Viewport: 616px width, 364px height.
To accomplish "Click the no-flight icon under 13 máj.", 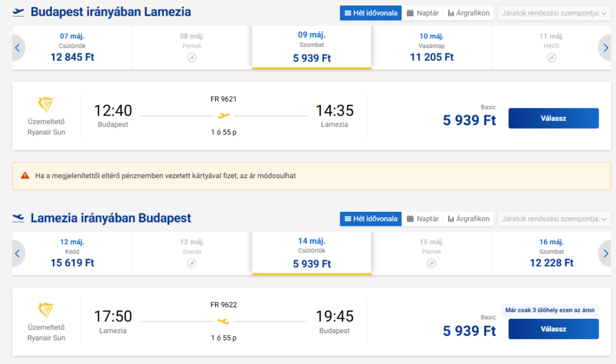I will (x=192, y=264).
